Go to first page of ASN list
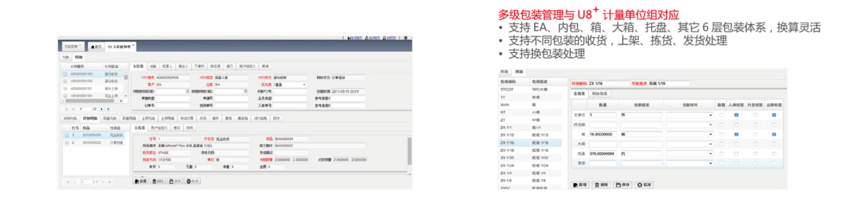 click(67, 109)
